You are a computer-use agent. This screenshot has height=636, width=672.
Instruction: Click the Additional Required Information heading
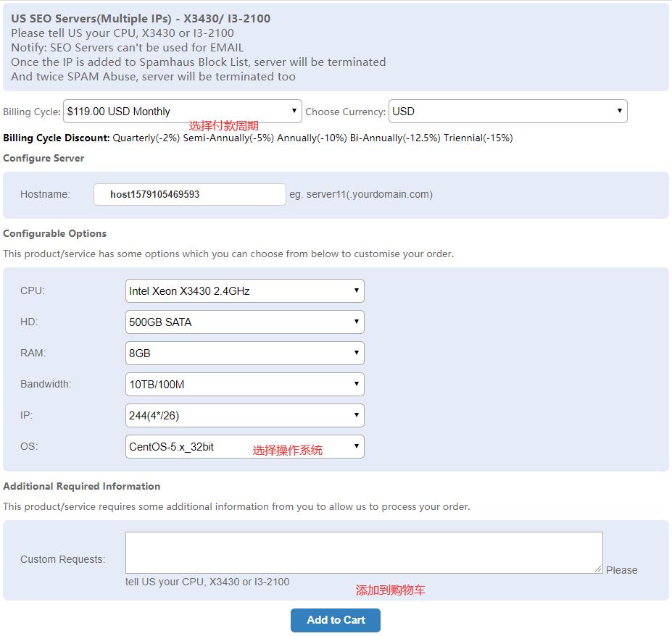[81, 486]
